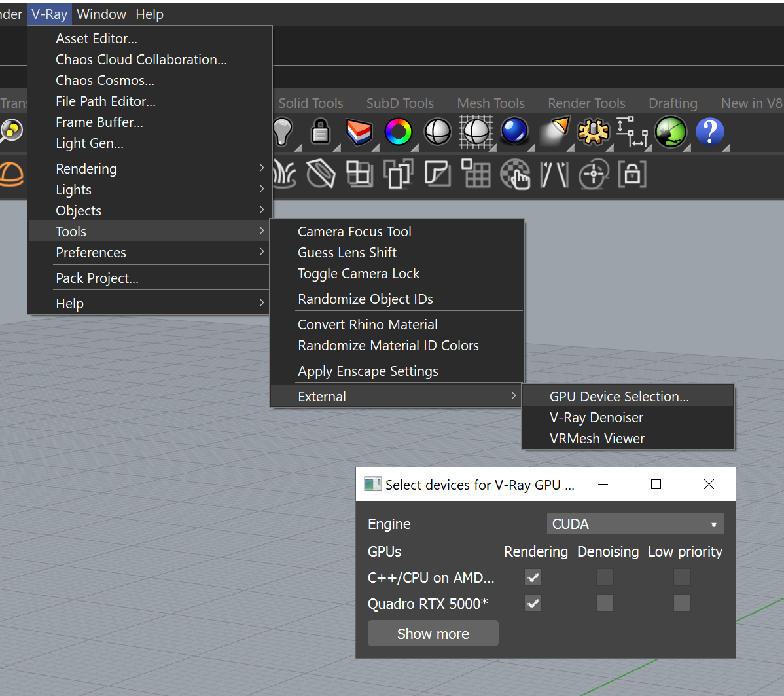Select Guess Lens Shift
Screen dimensions: 784x696
click(x=397, y=253)
